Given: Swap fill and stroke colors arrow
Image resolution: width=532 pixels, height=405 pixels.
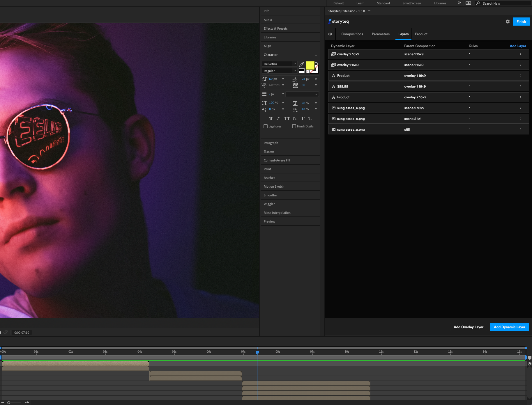Looking at the screenshot, I should pyautogui.click(x=317, y=63).
